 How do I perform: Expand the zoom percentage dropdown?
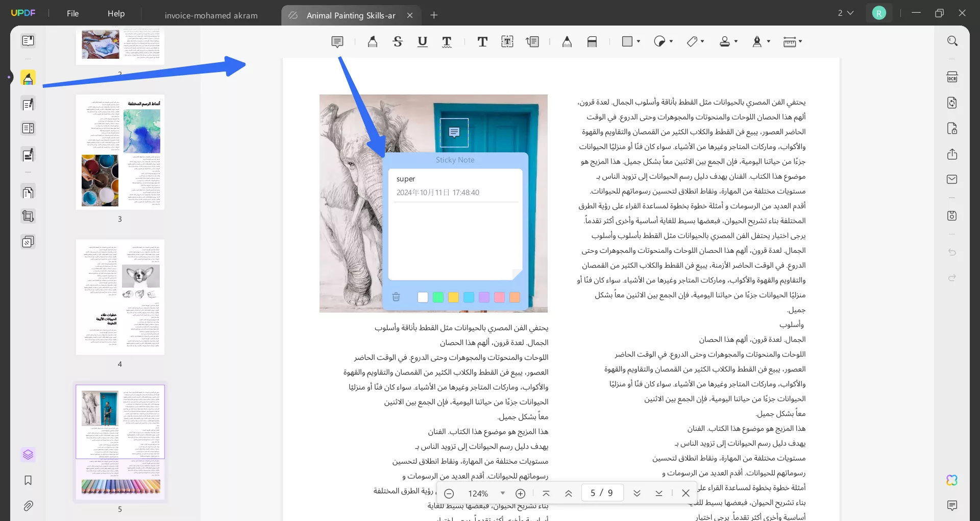pos(502,493)
